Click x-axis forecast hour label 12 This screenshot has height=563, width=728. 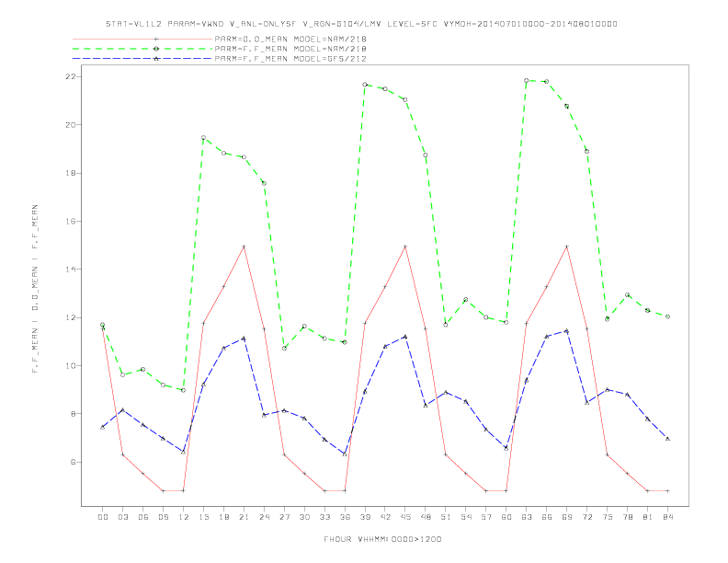point(184,517)
